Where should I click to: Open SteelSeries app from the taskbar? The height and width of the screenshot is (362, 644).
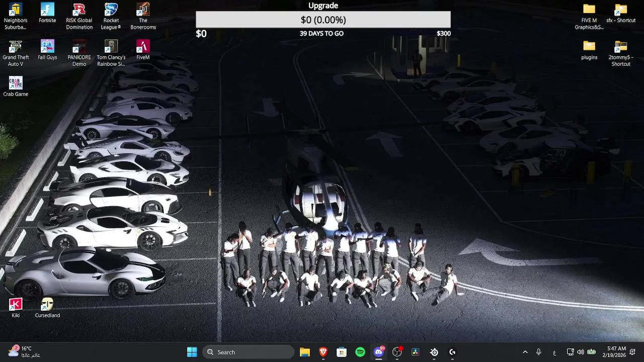pos(434,352)
